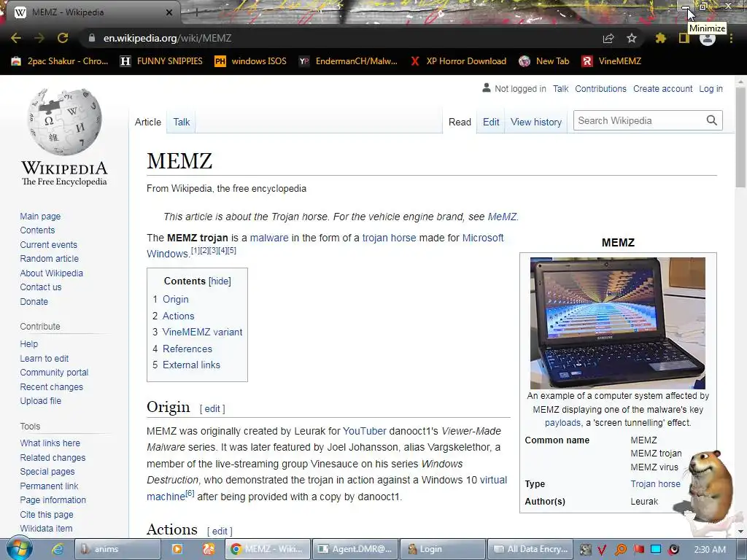The width and height of the screenshot is (747, 560).
Task: Open the malware article link
Action: coord(269,238)
